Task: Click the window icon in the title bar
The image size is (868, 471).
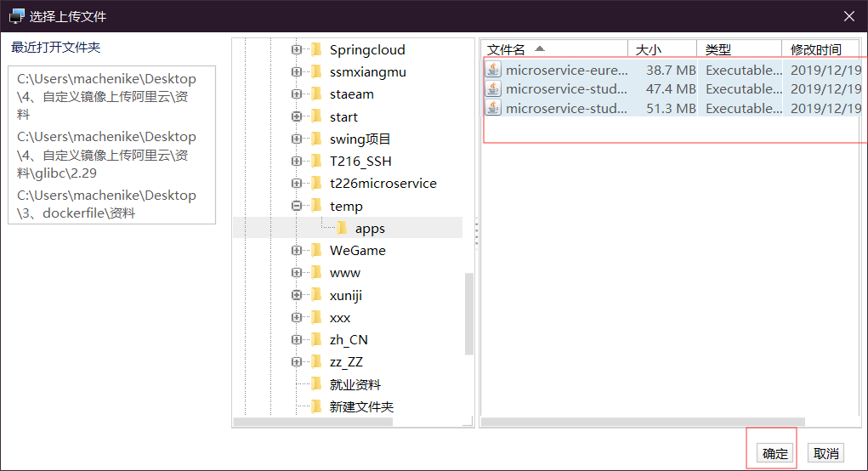Action: click(17, 17)
